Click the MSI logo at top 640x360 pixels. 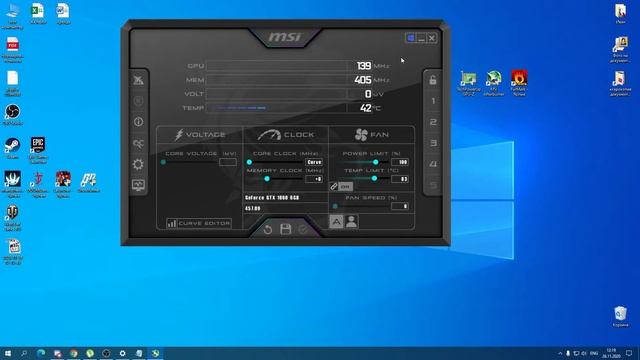point(284,37)
